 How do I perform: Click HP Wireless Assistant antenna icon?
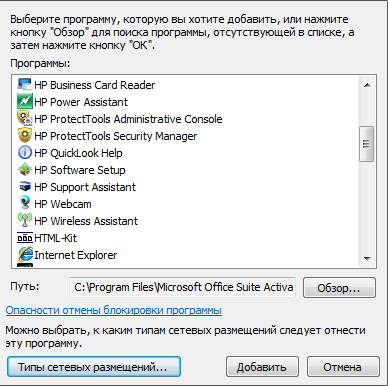click(x=25, y=221)
